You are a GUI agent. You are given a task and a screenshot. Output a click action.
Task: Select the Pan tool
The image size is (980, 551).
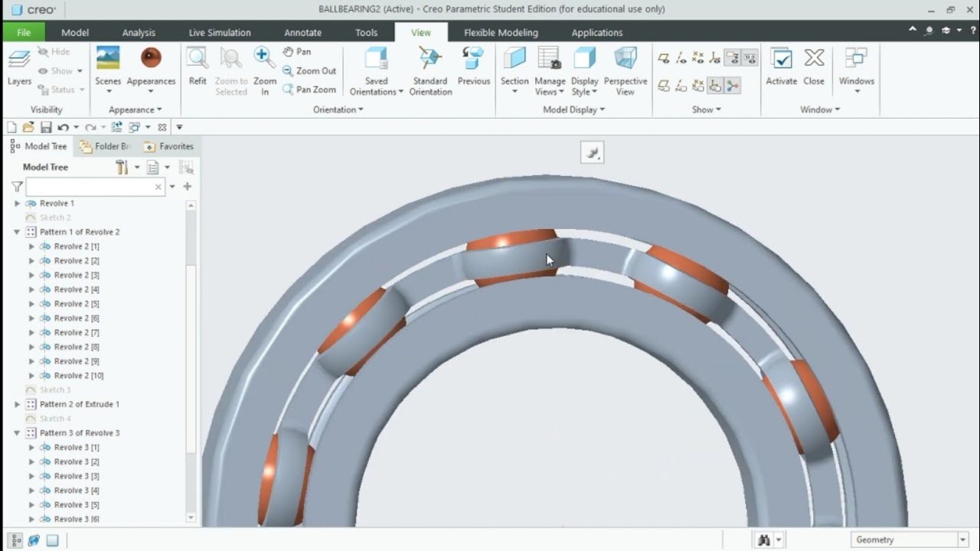coord(297,52)
